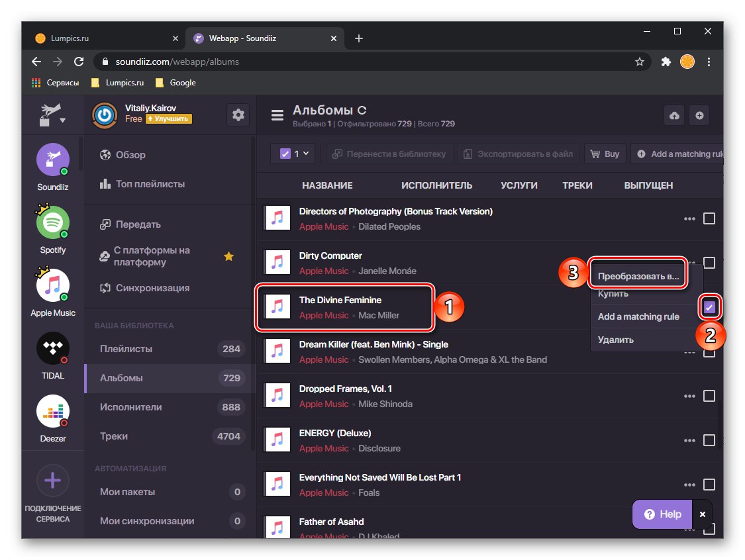Screen dimensions: 745x560
Task: Choose Купить from the context menu
Action: 613,293
